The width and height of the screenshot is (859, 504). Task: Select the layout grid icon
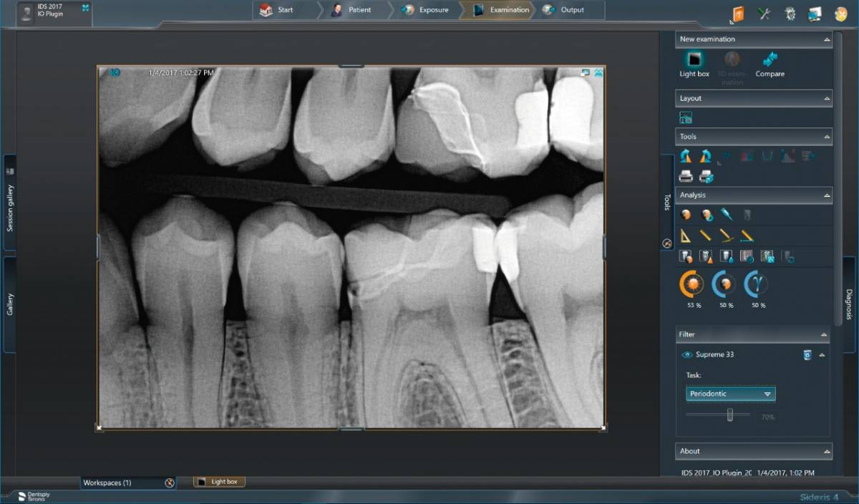coord(686,118)
